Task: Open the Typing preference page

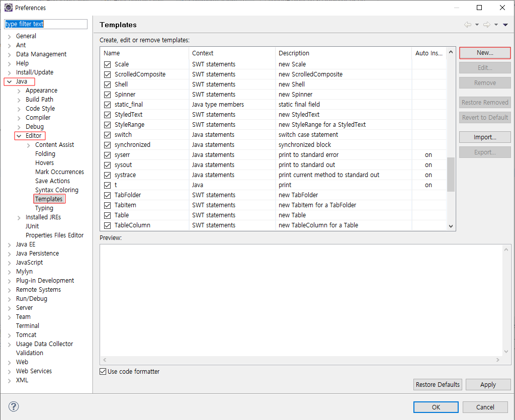Action: [44, 208]
